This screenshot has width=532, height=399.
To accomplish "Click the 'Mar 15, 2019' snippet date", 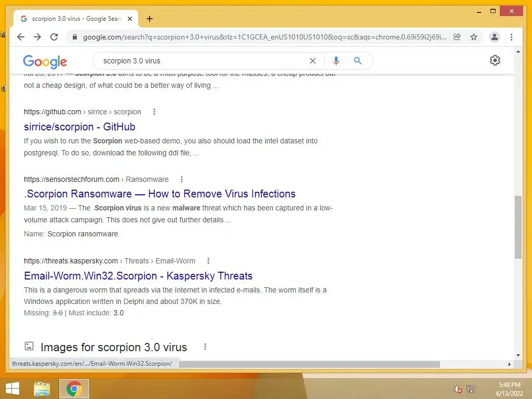I will click(45, 208).
